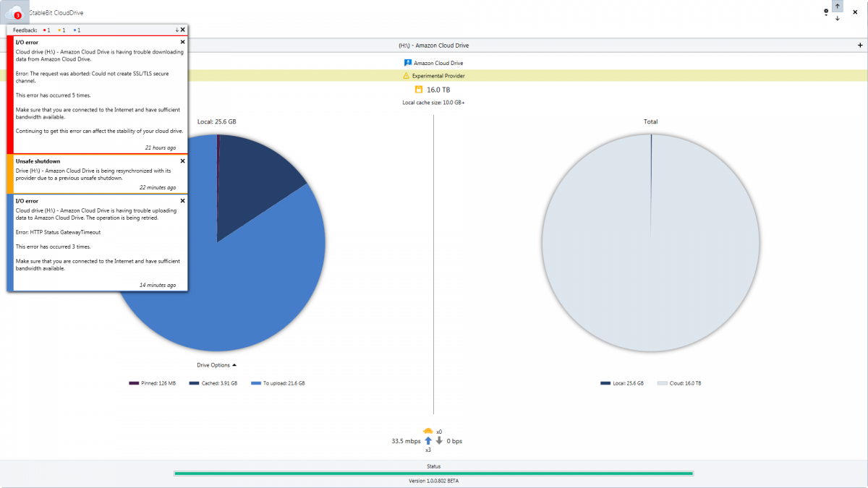The height and width of the screenshot is (488, 868).
Task: Click the 33.5 mbps upload speed text
Action: point(406,440)
